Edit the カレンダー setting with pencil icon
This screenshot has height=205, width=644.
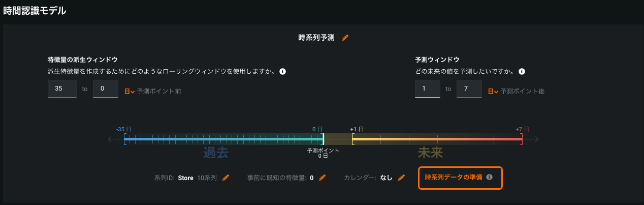[401, 178]
